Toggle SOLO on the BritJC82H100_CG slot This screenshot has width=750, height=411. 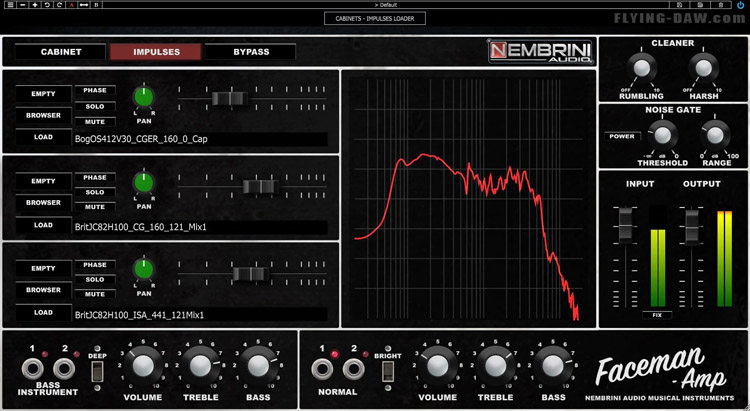click(x=95, y=192)
